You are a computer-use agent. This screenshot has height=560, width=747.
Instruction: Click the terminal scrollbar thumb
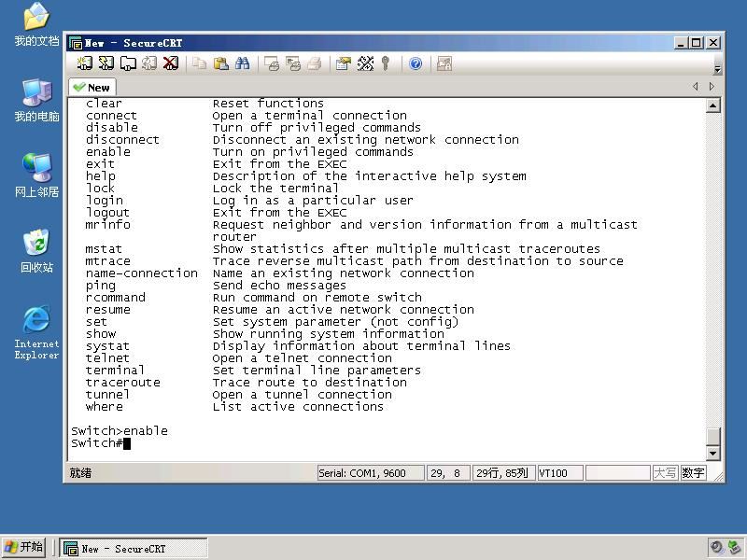click(x=712, y=436)
